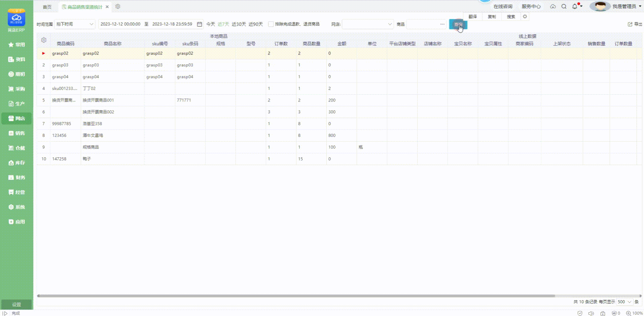Open the 期初 sidebar section
Image resolution: width=644 pixels, height=316 pixels.
[x=16, y=74]
